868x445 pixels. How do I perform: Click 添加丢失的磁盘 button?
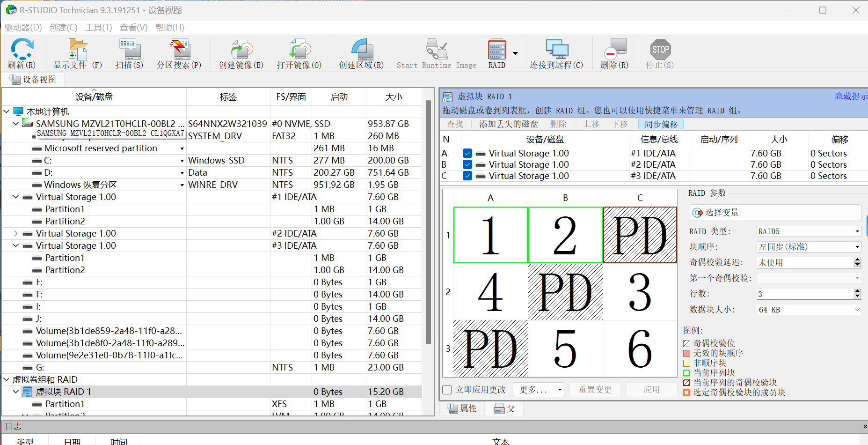click(x=509, y=124)
